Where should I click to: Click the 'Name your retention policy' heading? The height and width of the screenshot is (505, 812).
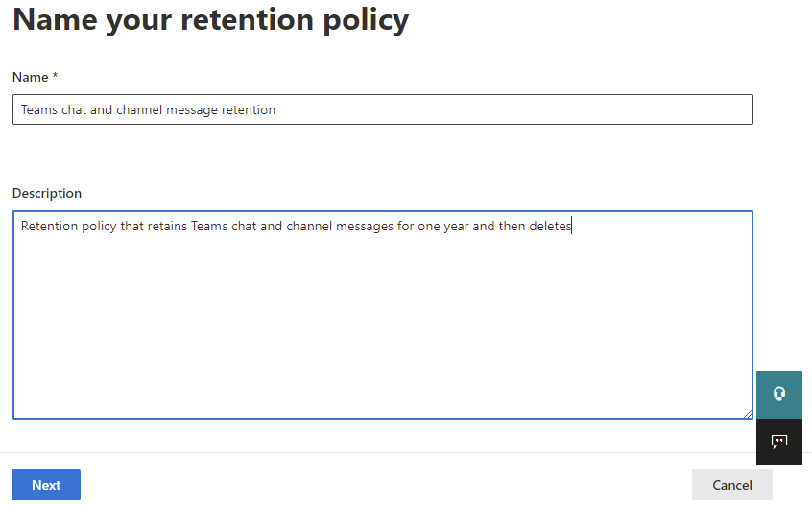(x=210, y=19)
